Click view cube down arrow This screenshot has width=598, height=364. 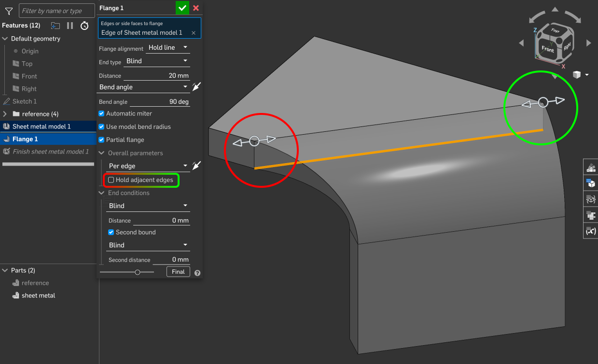[555, 76]
